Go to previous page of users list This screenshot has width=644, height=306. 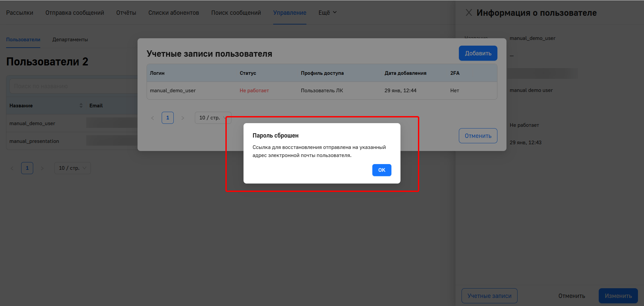click(12, 168)
